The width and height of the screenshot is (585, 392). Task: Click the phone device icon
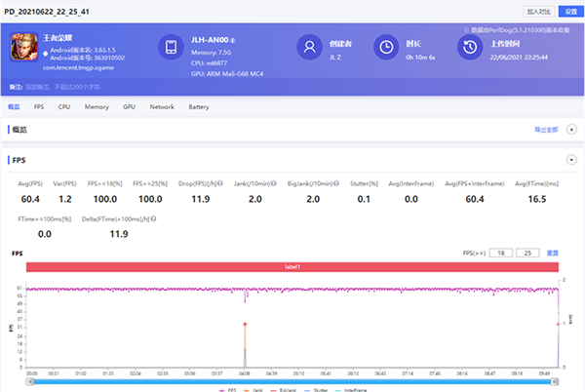tap(171, 47)
